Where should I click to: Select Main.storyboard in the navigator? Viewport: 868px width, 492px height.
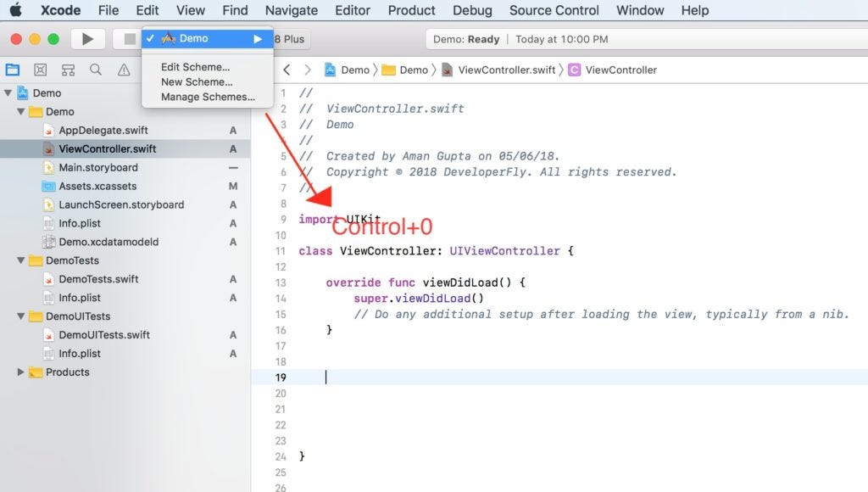(x=97, y=167)
